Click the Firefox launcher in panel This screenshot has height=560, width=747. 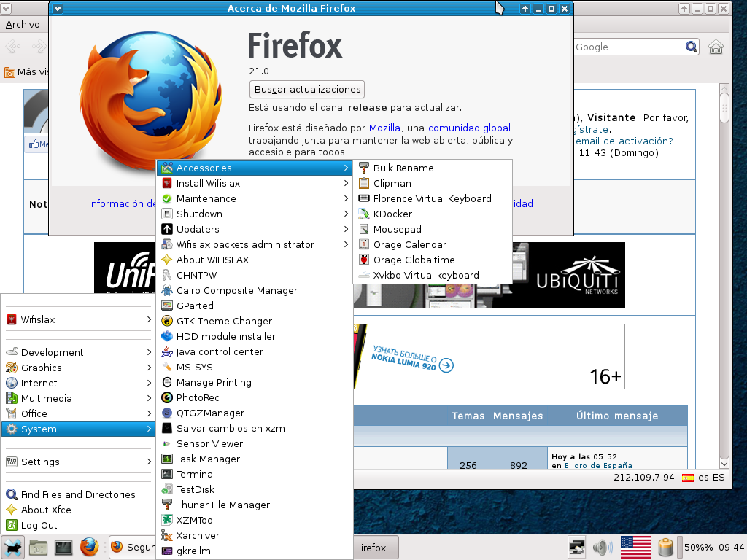click(x=89, y=548)
